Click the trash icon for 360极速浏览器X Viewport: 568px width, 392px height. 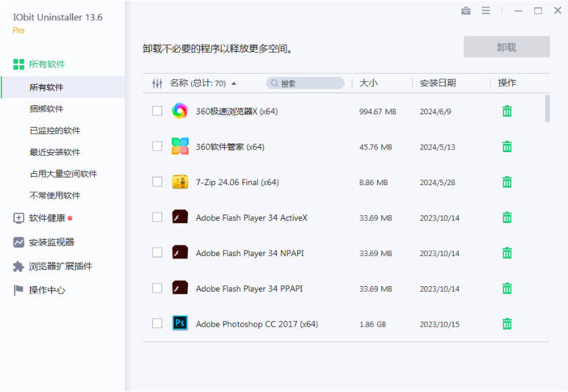coord(507,111)
